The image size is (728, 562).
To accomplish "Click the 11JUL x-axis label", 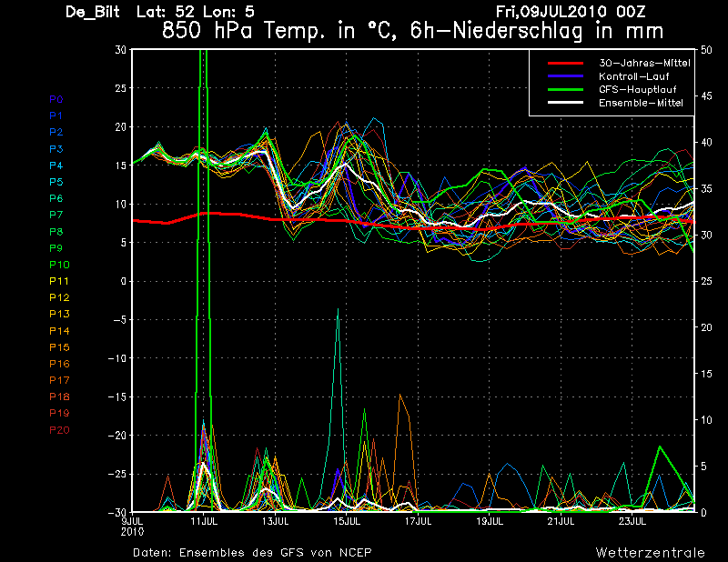I will 204,522.
